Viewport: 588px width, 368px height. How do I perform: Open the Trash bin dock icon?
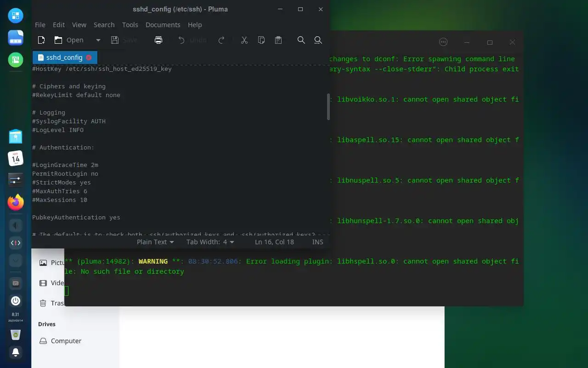tap(16, 335)
